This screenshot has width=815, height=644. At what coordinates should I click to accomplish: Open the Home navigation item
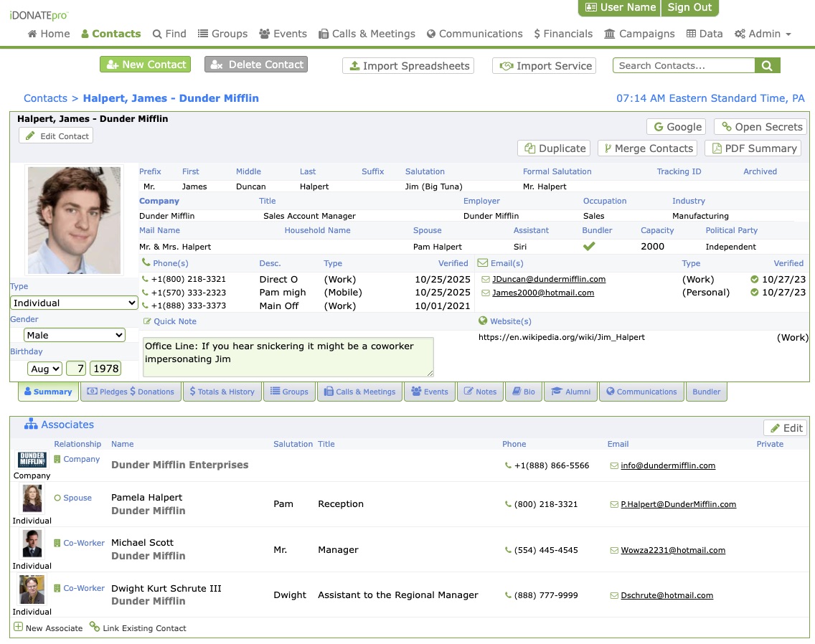point(48,34)
